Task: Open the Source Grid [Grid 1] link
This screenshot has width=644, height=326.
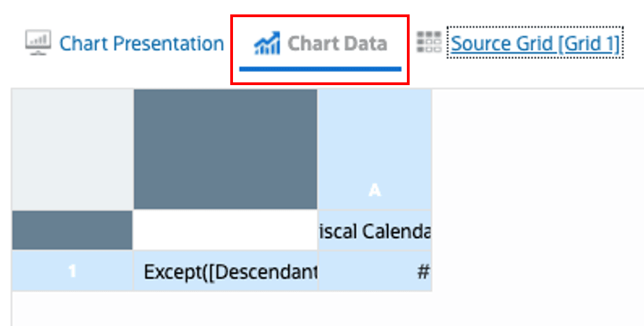Action: [535, 44]
